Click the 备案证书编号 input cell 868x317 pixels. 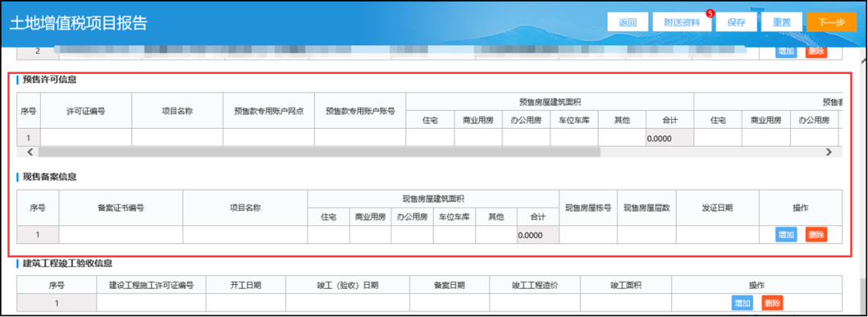[121, 234]
